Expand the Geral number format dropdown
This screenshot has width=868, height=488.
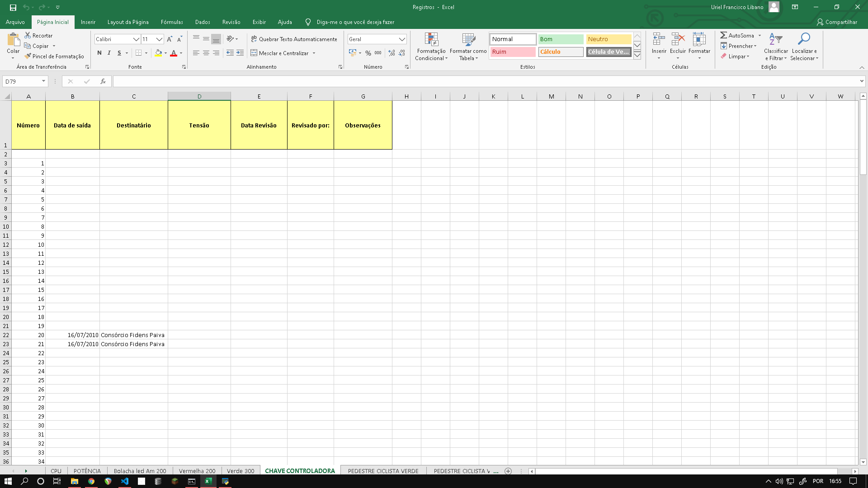click(402, 39)
